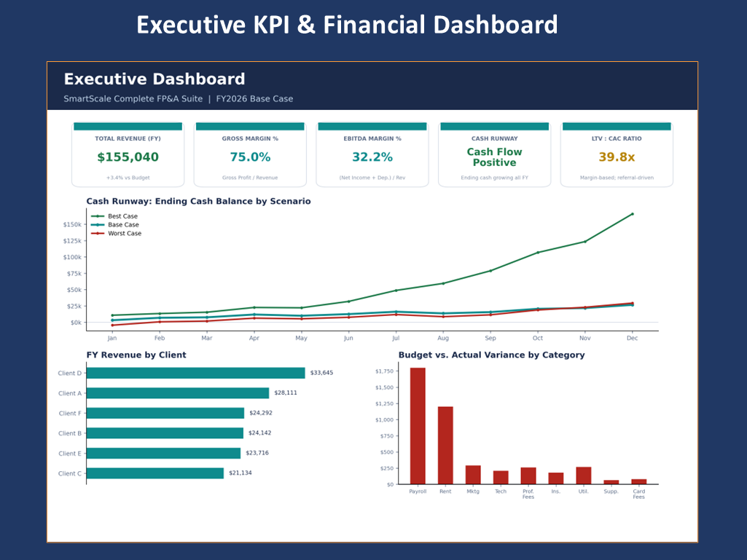Click the 'Executive Dashboard' header text
The width and height of the screenshot is (747, 560).
click(155, 79)
